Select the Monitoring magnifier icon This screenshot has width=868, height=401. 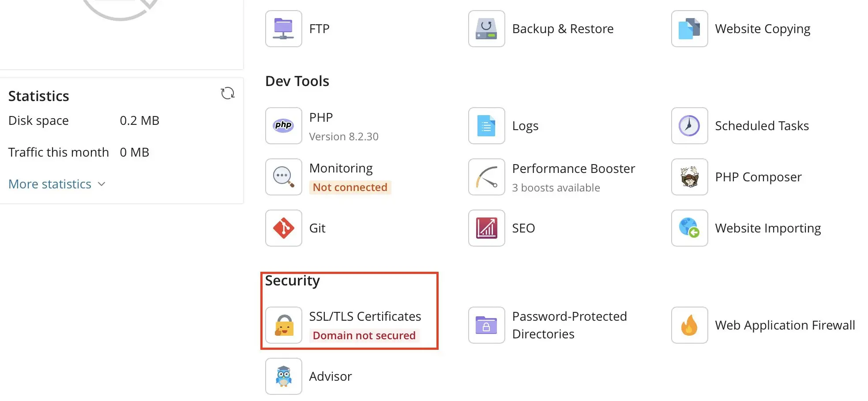[x=283, y=176]
